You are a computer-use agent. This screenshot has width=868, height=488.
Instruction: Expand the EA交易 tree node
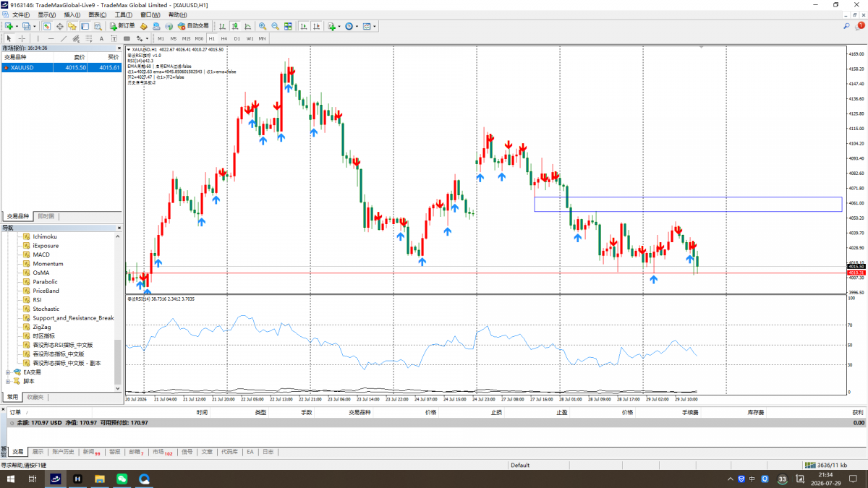(x=8, y=372)
